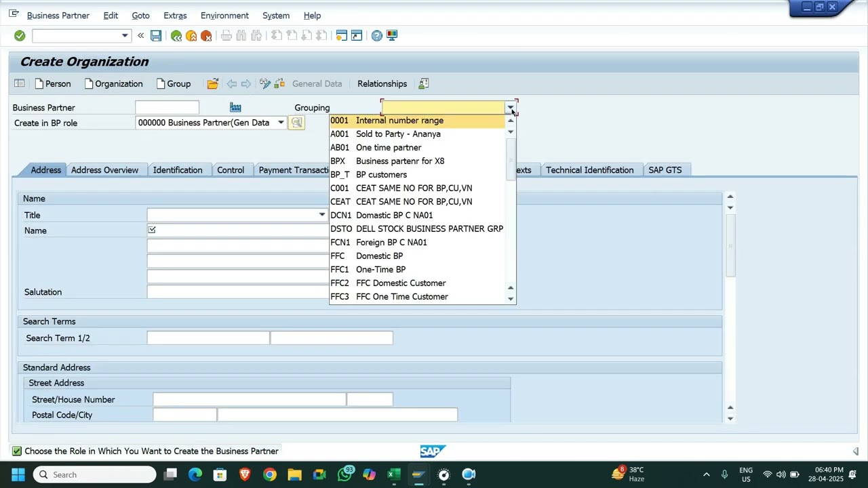868x488 pixels.
Task: Select 'DCN1 Domastic BP C NA01'
Action: point(417,216)
